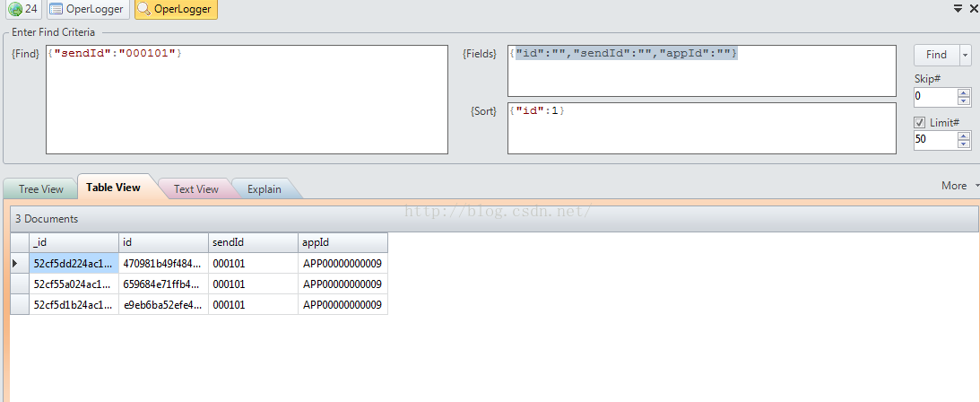Image resolution: width=980 pixels, height=402 pixels.
Task: Select cell e9eb6ba52efe4...
Action: click(x=164, y=304)
